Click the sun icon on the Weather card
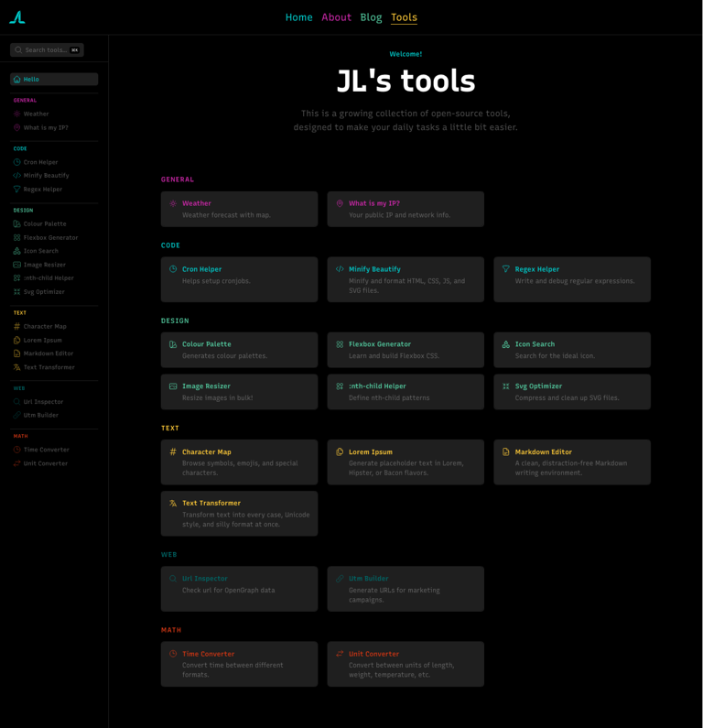 click(173, 203)
